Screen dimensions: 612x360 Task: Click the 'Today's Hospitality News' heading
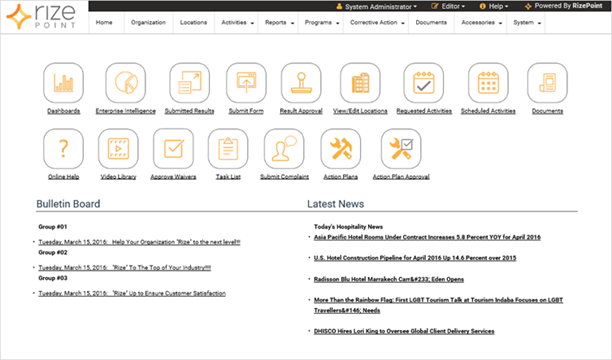(348, 226)
